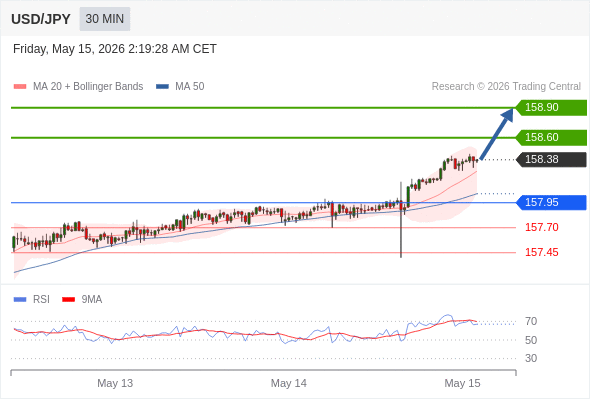Click the May 14 date marker
This screenshot has height=400, width=590.
pos(289,383)
